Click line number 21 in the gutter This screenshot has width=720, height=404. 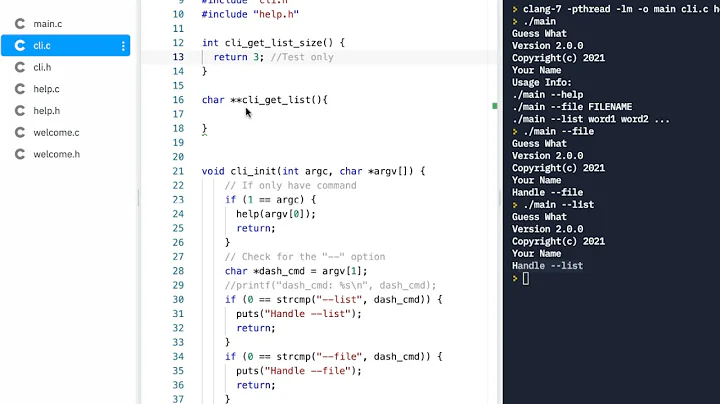click(178, 171)
